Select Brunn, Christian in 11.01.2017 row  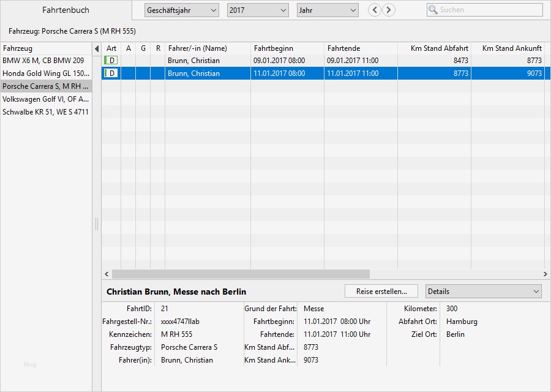click(193, 73)
